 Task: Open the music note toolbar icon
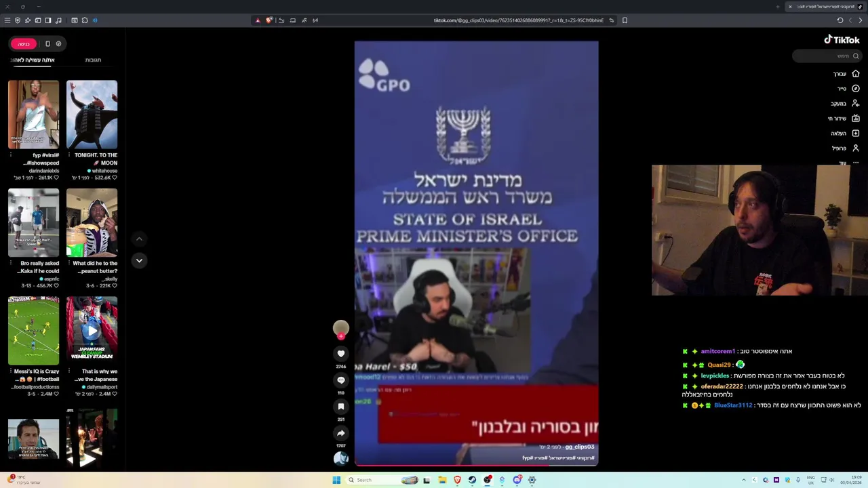tap(58, 20)
